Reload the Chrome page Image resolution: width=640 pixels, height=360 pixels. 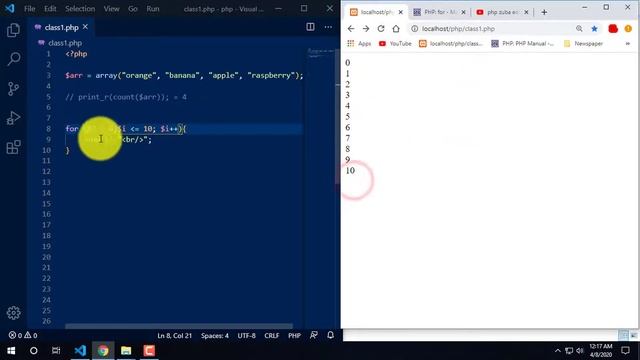[381, 29]
